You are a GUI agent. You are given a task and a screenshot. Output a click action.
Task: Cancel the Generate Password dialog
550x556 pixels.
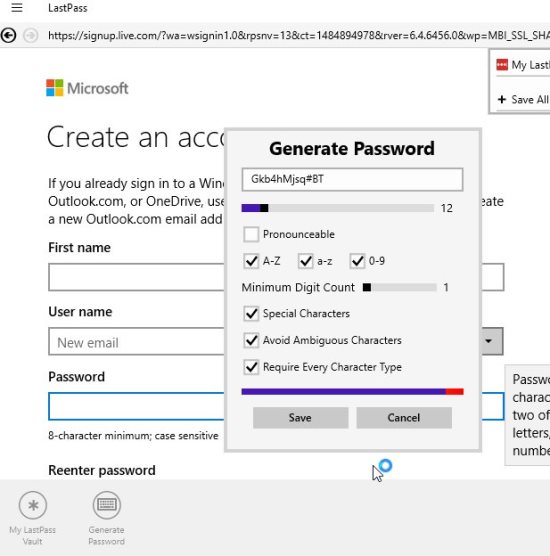click(x=404, y=417)
